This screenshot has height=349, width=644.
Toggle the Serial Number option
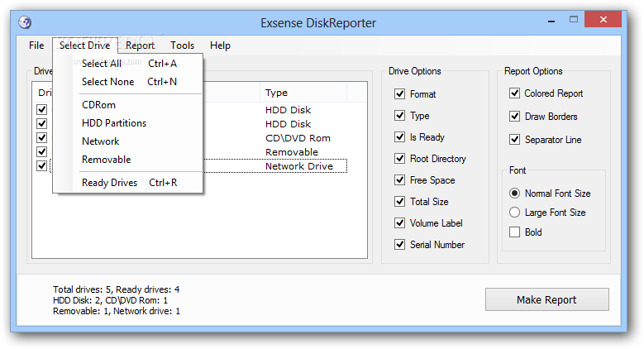[399, 245]
